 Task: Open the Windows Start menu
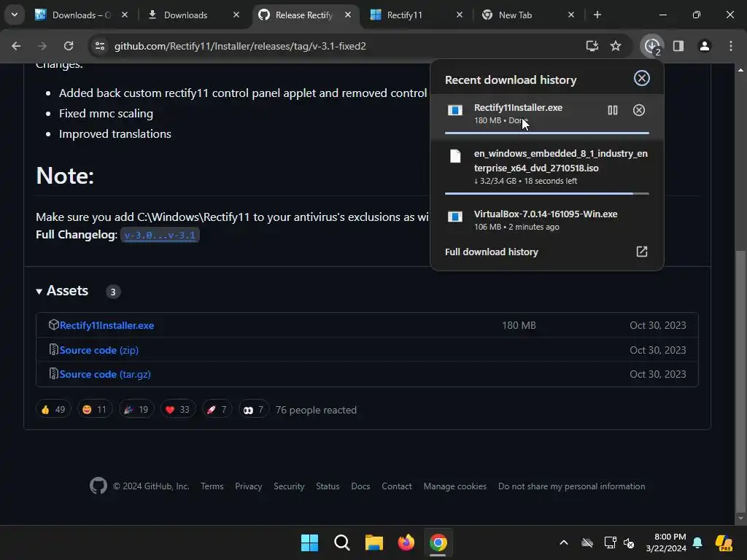click(309, 542)
